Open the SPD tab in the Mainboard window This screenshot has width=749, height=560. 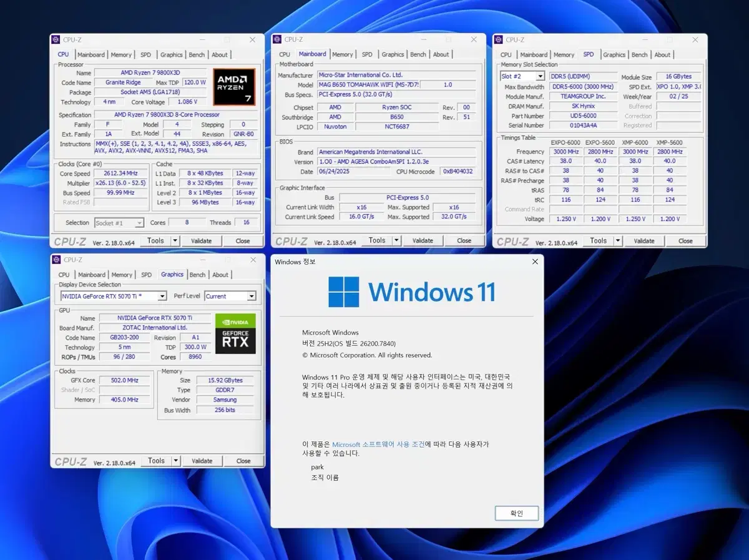[x=367, y=55]
